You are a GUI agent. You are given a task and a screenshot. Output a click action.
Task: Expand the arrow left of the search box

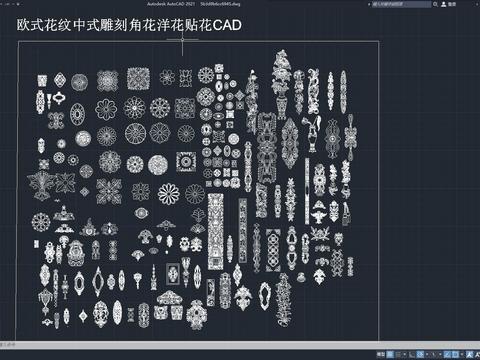point(369,4)
